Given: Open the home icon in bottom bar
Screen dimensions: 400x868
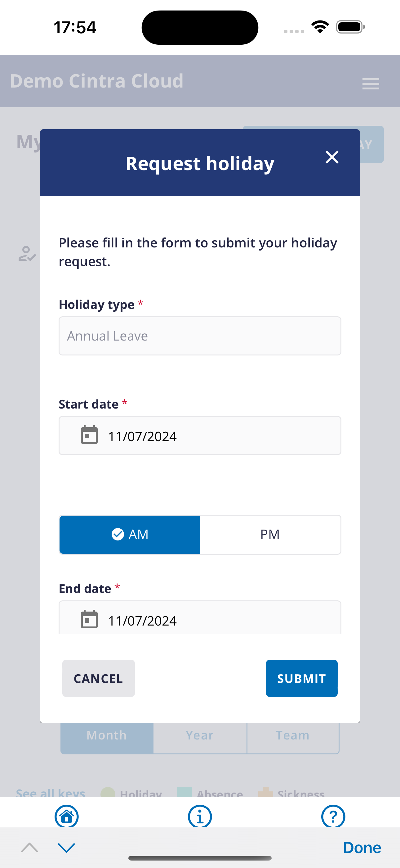Looking at the screenshot, I should click(x=67, y=816).
